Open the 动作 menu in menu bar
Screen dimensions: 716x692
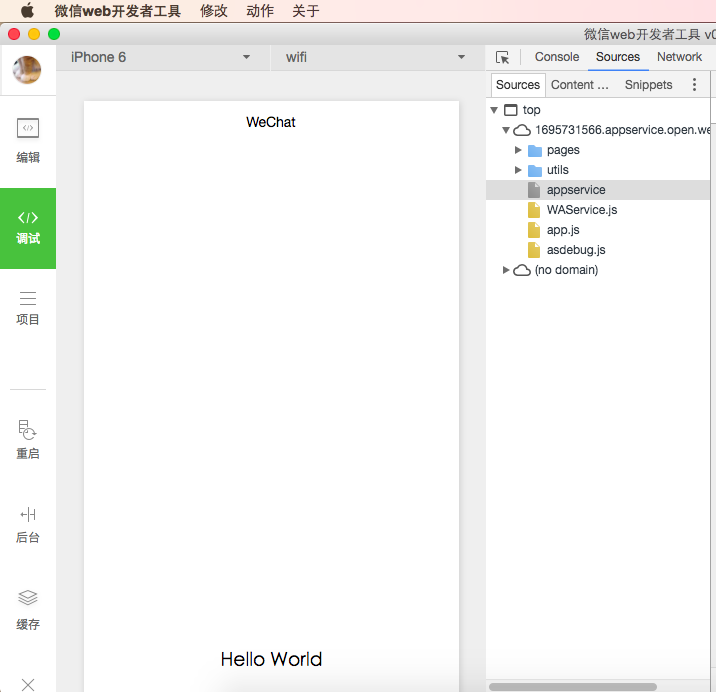259,11
